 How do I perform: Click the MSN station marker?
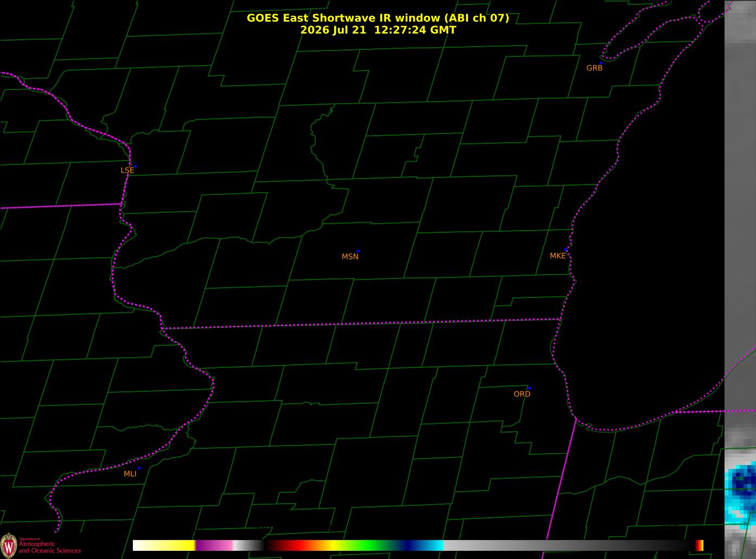[358, 251]
